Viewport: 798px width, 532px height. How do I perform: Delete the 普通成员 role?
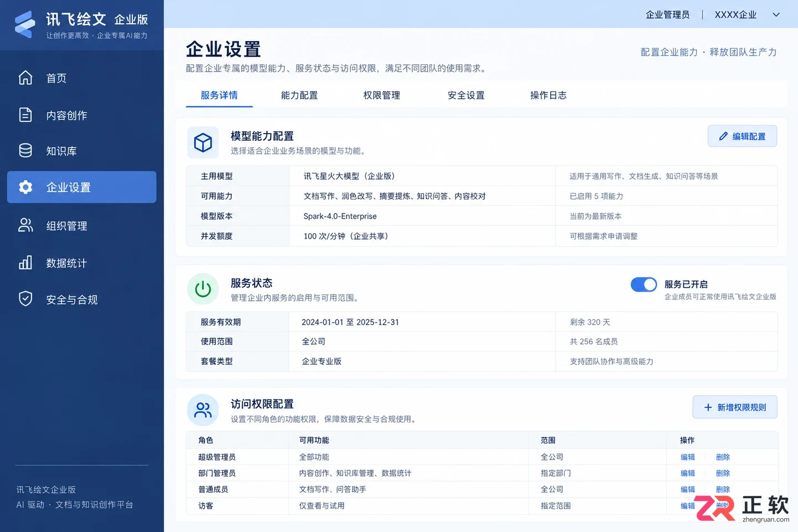(x=723, y=489)
